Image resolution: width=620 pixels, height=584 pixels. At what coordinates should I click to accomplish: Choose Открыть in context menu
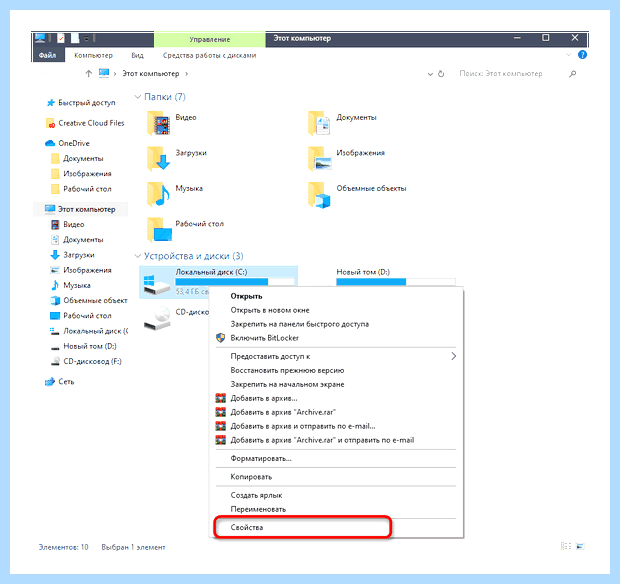coord(336,296)
